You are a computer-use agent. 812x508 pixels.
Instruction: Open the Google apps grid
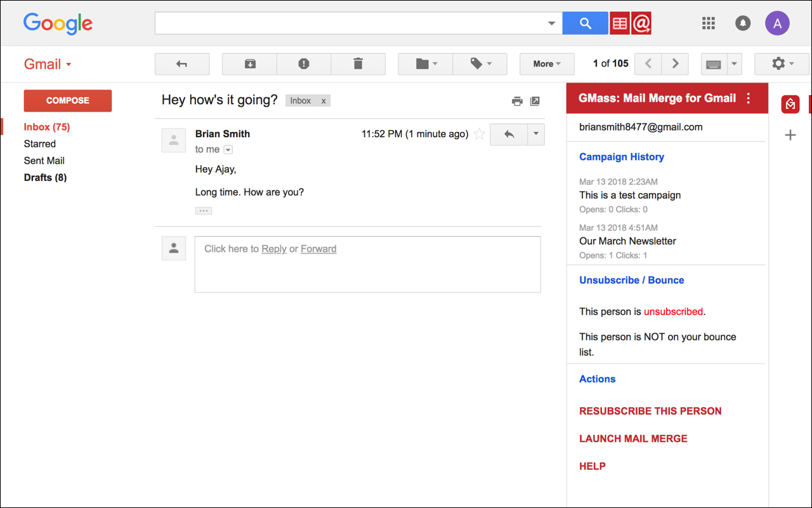709,23
